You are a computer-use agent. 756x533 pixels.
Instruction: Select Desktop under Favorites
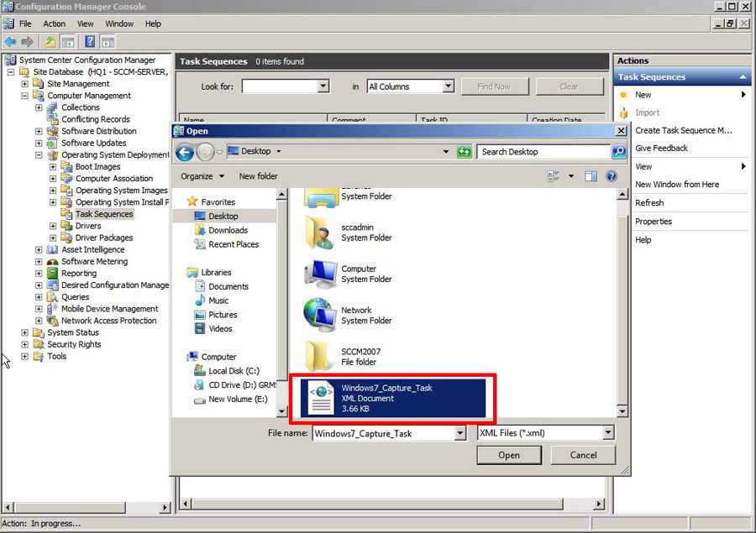tap(223, 217)
